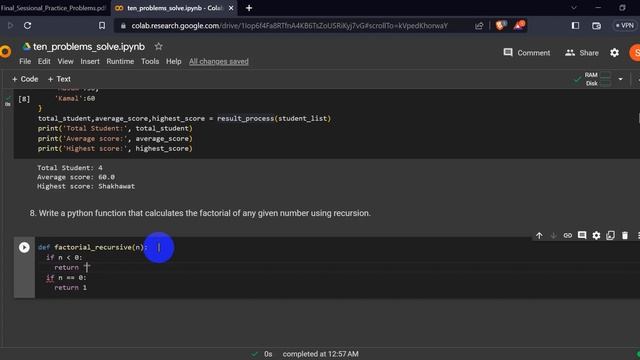Switch to Final_Sessional_Practice_Problems.pdf tab
This screenshot has width=640, height=360.
tap(53, 8)
